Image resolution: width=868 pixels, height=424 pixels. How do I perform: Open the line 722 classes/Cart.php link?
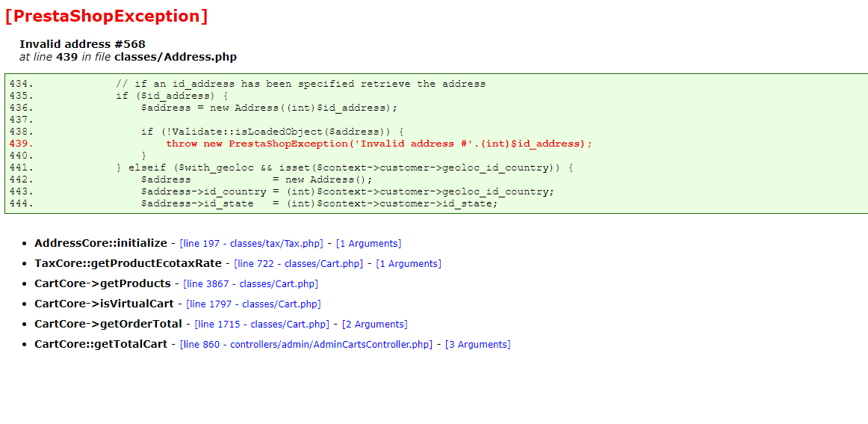(298, 264)
